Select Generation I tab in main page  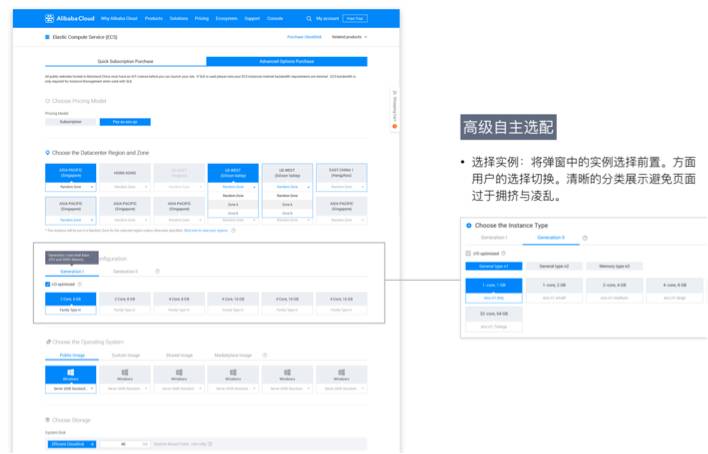[72, 271]
